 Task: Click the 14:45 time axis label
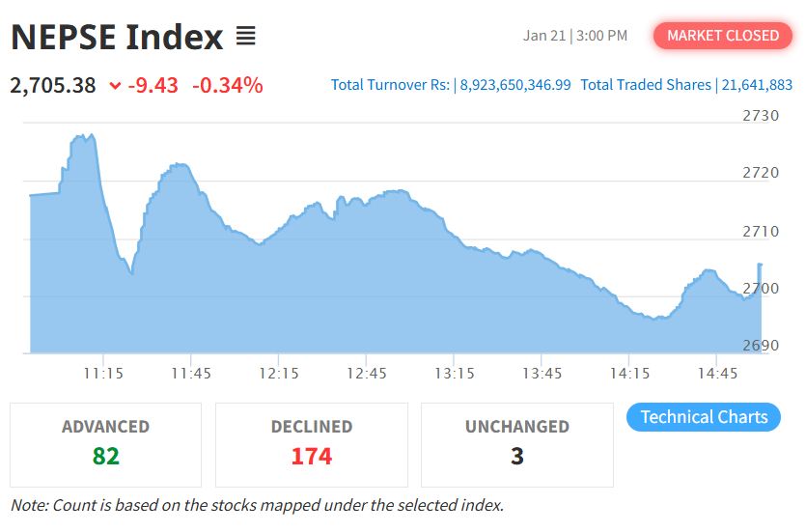(x=717, y=373)
